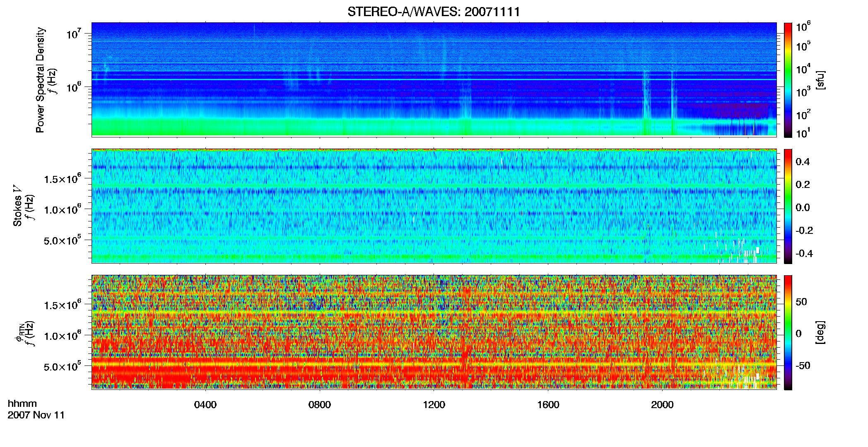Click the 10^6 frequency tick in top panel
Viewport: 868px width, 447px height.
tap(73, 87)
